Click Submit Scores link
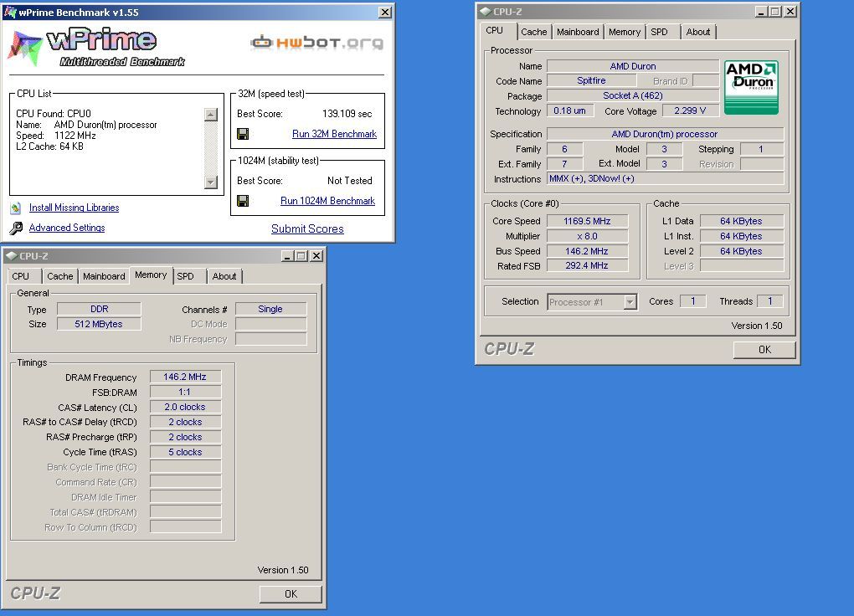Screen dimensions: 854x616 308,228
